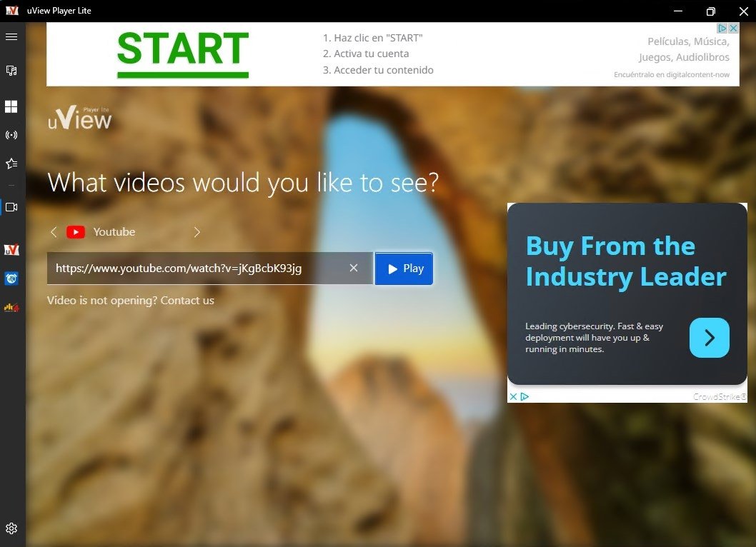Click the Youtube source label
756x547 pixels.
[x=114, y=232]
